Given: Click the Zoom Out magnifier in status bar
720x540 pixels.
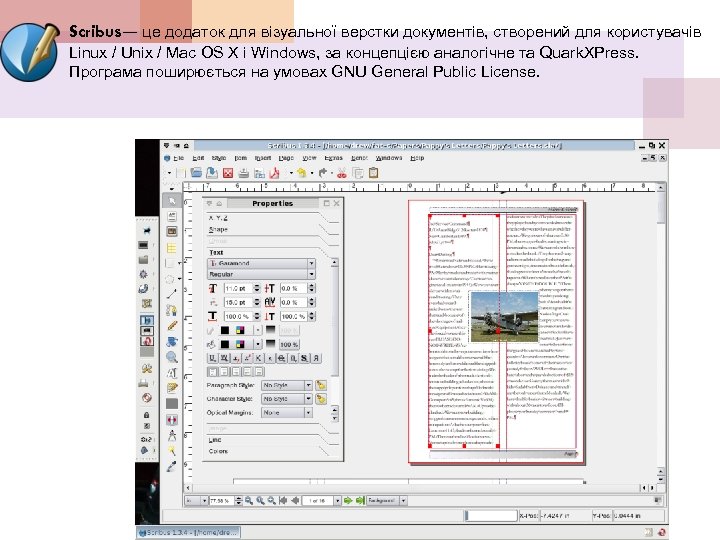Looking at the screenshot, I should [x=249, y=501].
